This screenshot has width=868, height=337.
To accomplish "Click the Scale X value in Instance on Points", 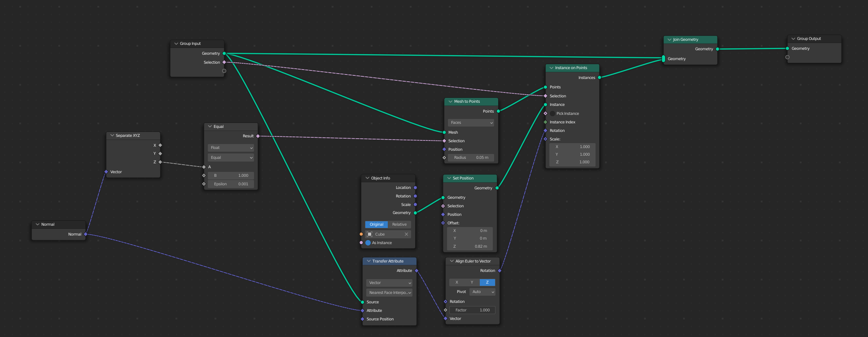I will [572, 147].
